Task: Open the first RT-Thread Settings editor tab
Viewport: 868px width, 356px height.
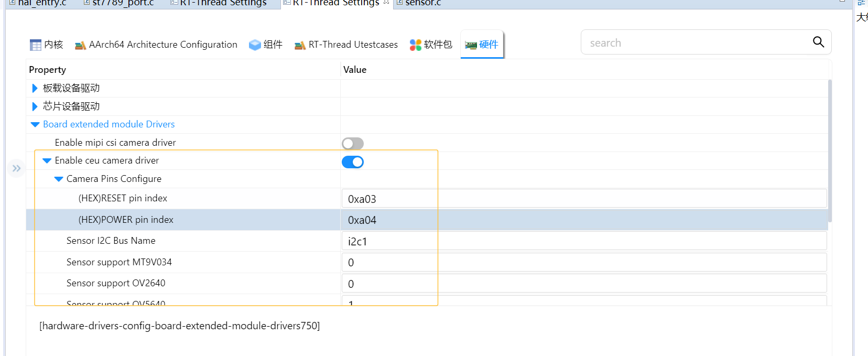Action: click(x=218, y=3)
